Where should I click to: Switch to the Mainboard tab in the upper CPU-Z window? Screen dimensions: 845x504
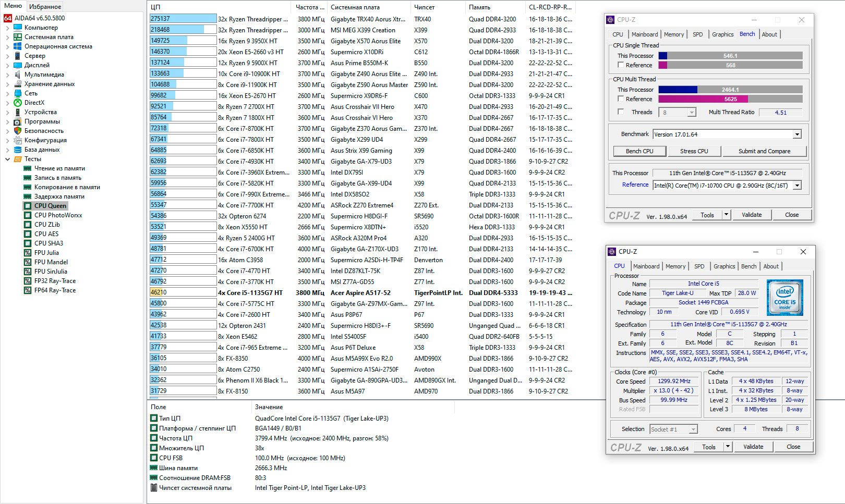[x=644, y=34]
